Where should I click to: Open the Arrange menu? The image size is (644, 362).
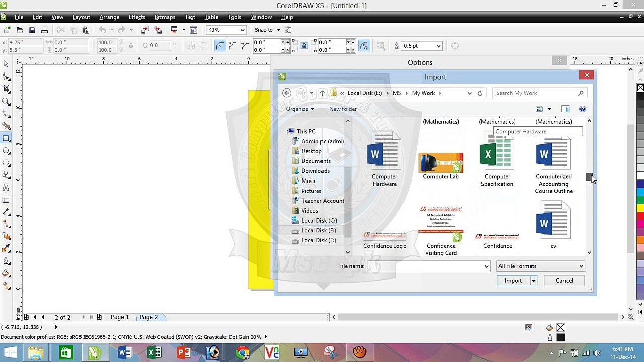click(109, 17)
